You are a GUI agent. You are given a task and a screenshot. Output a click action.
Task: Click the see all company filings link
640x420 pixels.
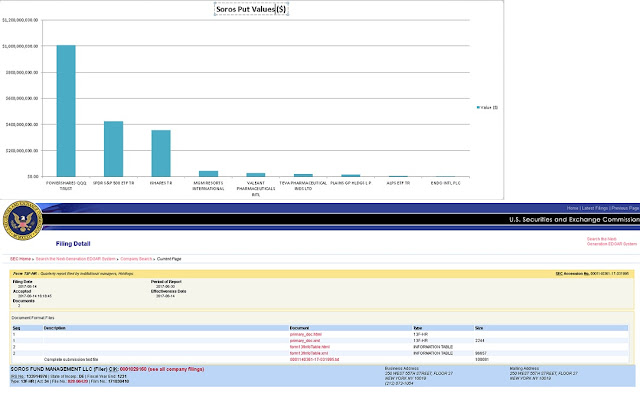[x=176, y=369]
